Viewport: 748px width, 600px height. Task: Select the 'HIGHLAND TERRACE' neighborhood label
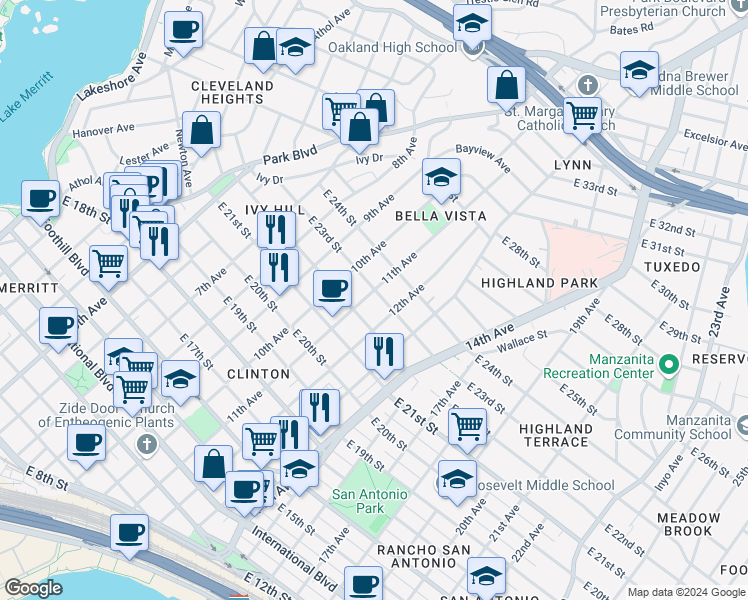556,435
